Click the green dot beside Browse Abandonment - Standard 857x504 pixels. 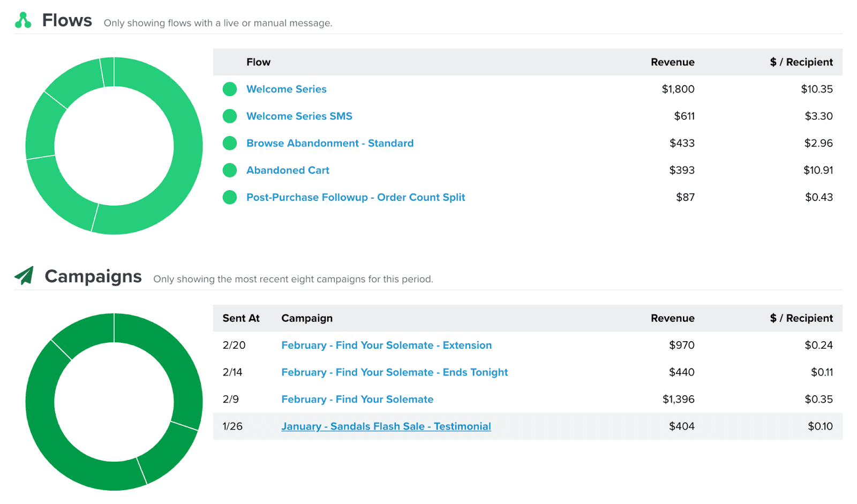(229, 143)
